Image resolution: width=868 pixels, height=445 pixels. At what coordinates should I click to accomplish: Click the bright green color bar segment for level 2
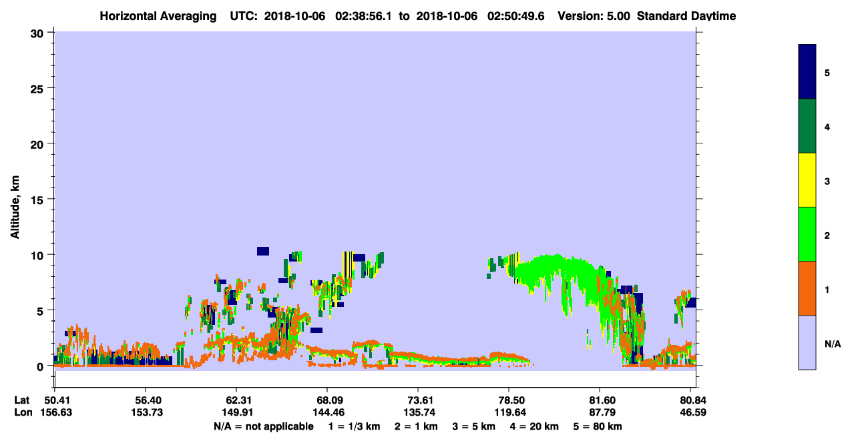807,234
